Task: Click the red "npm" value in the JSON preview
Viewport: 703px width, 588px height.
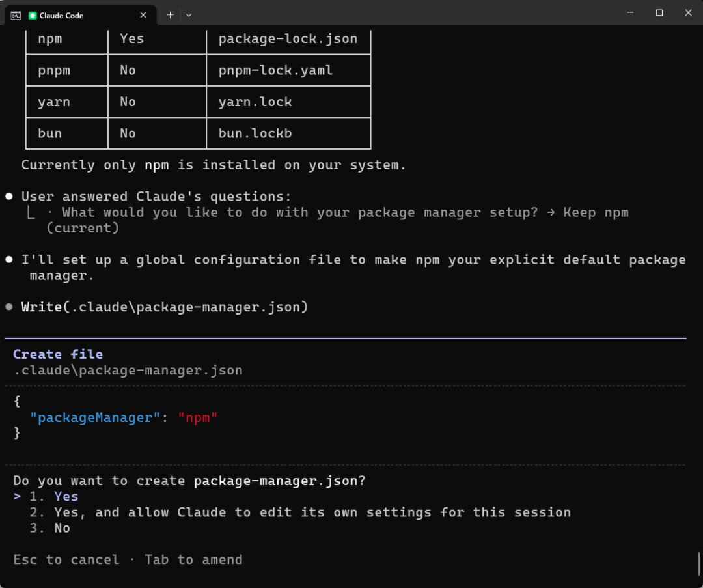Action: [197, 417]
